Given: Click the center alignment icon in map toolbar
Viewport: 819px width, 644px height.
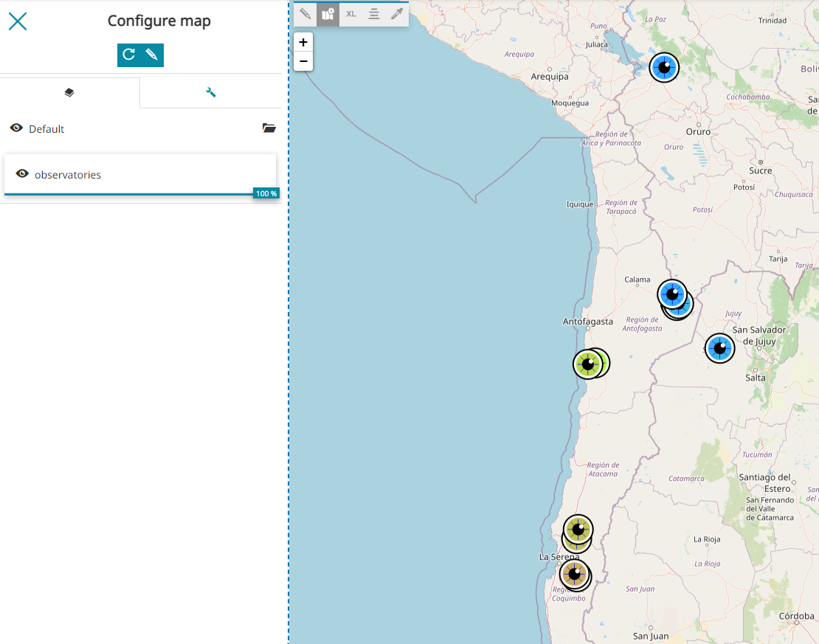Looking at the screenshot, I should [374, 13].
